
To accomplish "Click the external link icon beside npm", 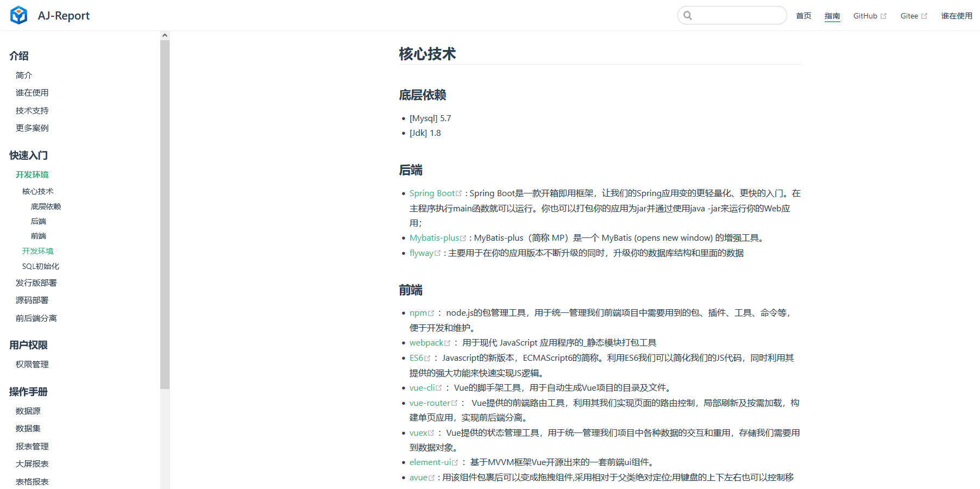I will pos(432,312).
